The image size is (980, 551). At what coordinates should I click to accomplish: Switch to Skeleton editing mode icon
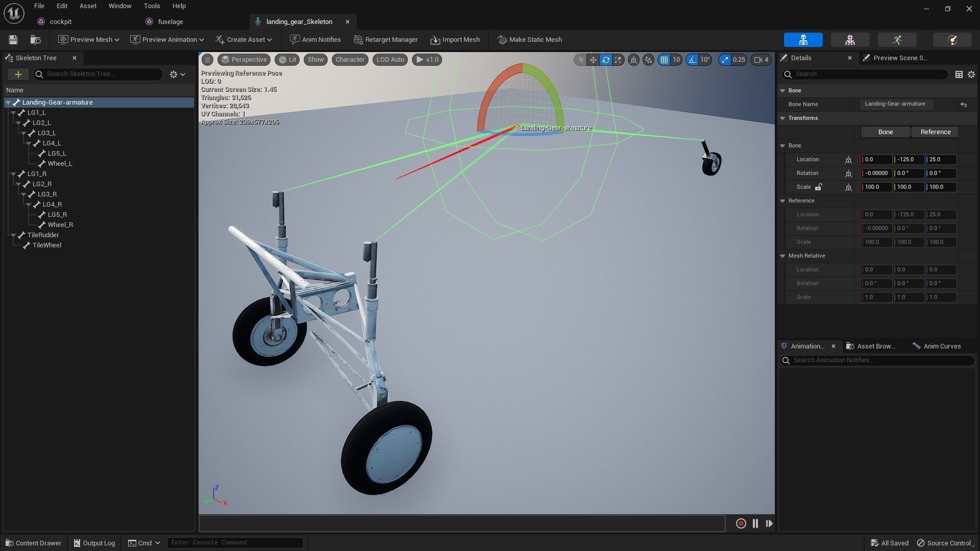click(803, 40)
